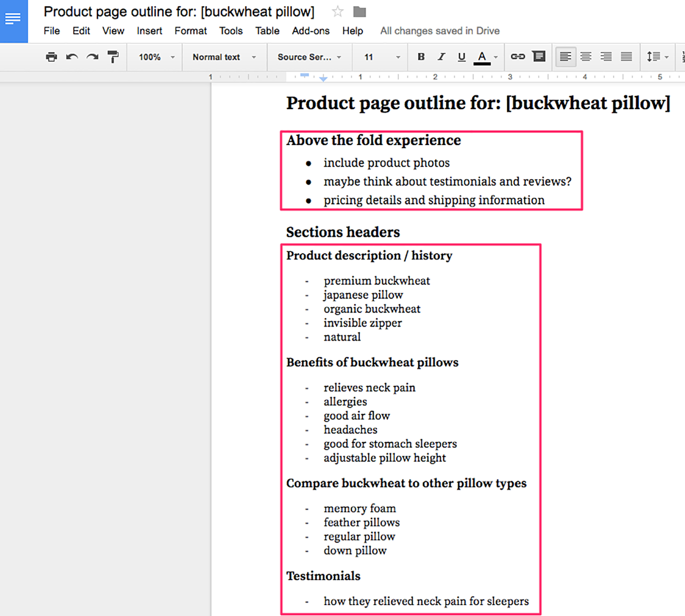Redo the last action

(x=92, y=57)
